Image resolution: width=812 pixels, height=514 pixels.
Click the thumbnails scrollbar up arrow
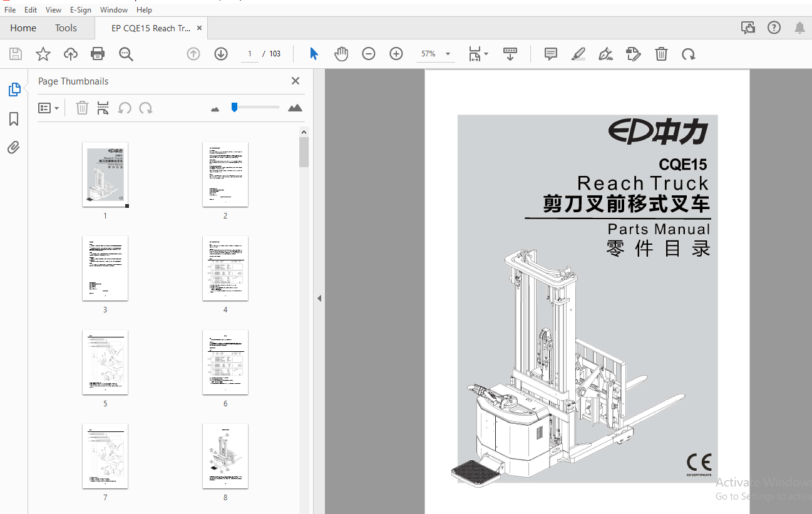point(304,131)
